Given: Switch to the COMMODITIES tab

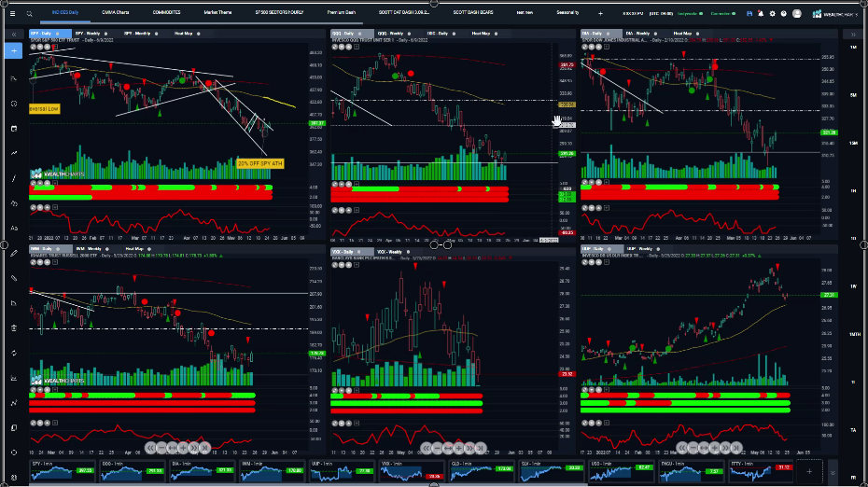Looking at the screenshot, I should [167, 13].
